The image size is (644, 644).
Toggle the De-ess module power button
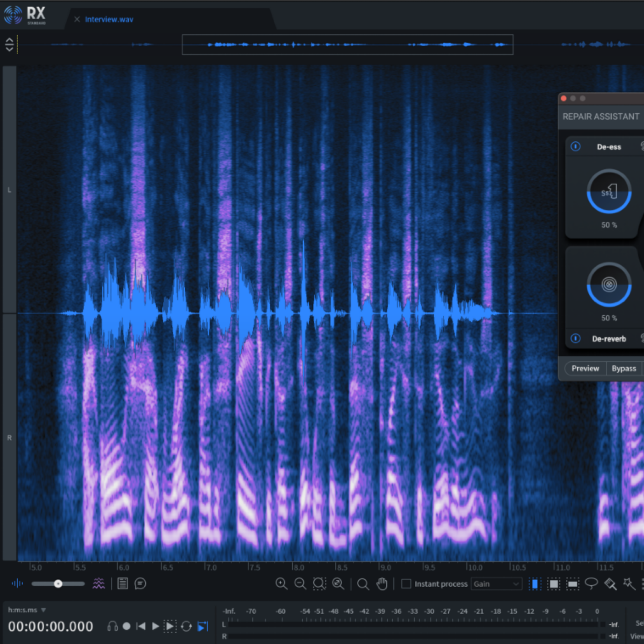coord(575,146)
